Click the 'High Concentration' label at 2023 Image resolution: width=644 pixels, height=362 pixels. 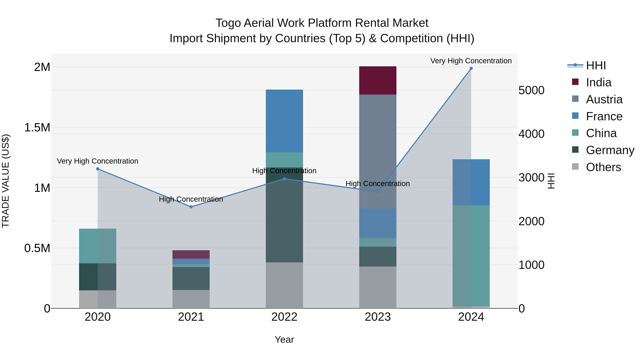pyautogui.click(x=378, y=184)
